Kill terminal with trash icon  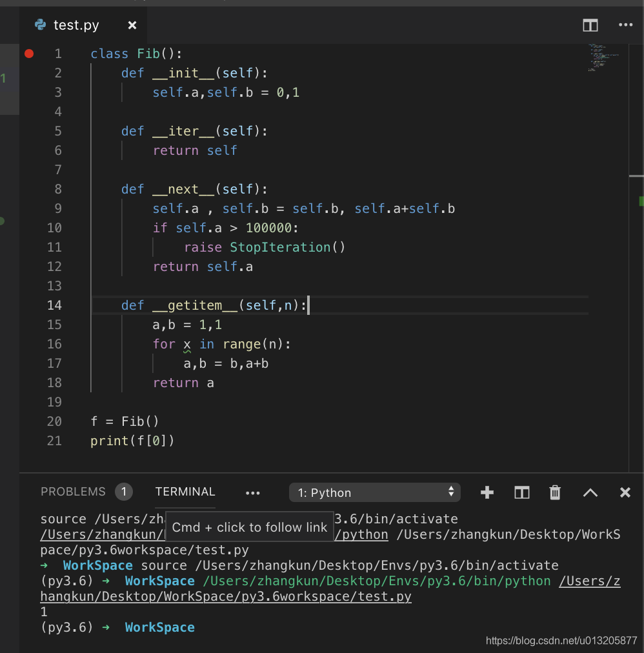pos(555,493)
